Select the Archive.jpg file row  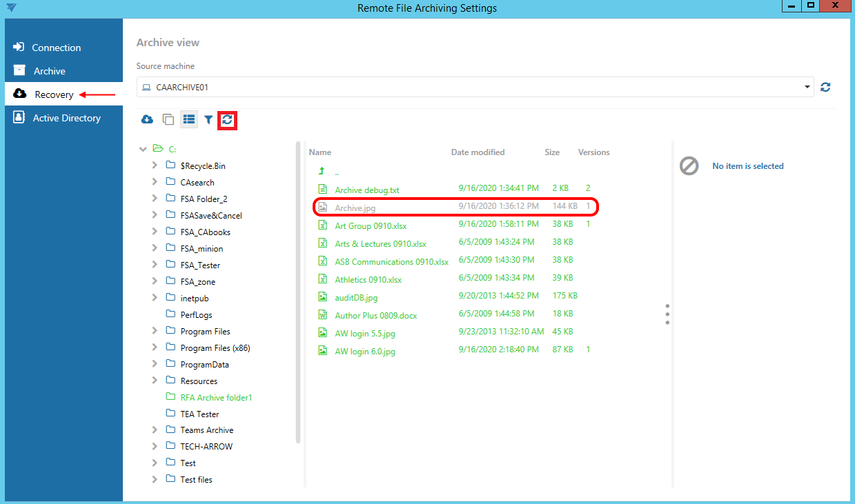tap(355, 207)
